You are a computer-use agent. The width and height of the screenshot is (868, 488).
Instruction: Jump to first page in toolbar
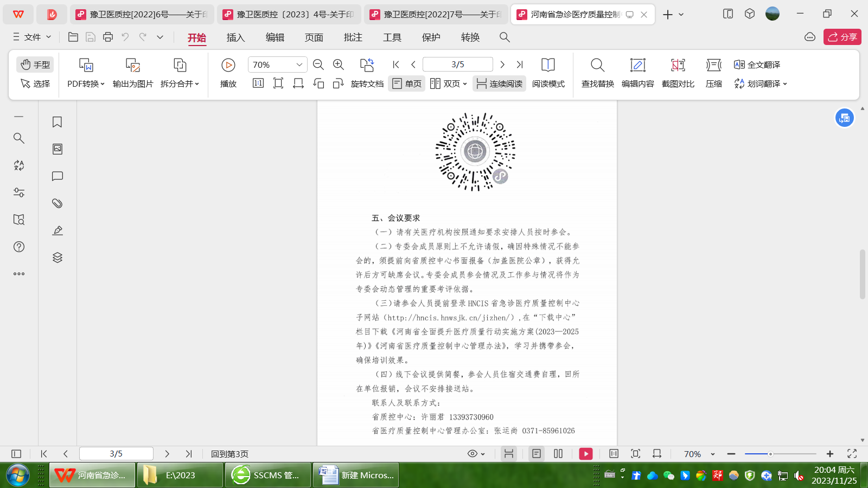[396, 65]
